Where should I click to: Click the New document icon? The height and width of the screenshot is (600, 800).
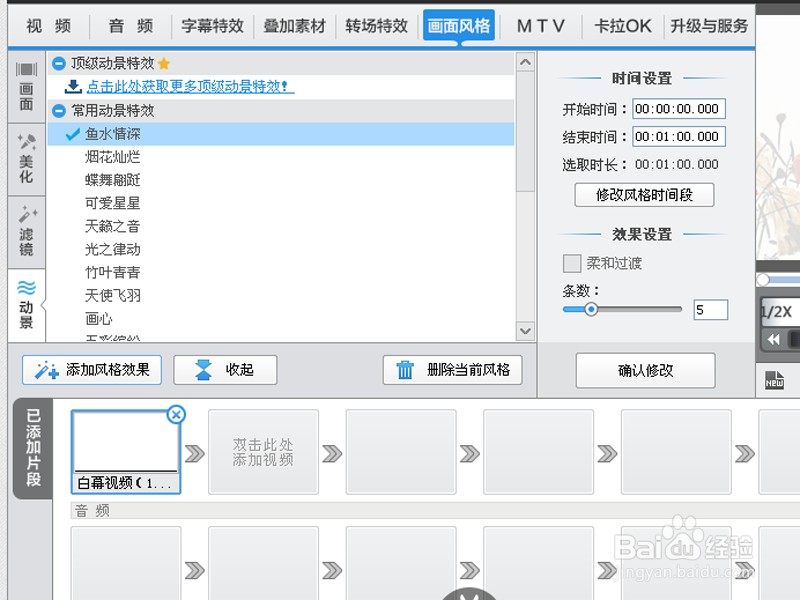click(774, 380)
